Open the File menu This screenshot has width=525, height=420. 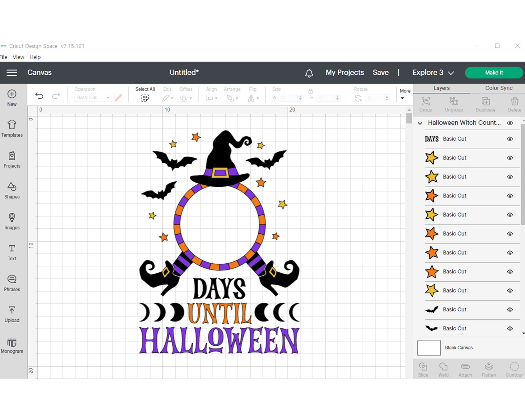[3, 57]
